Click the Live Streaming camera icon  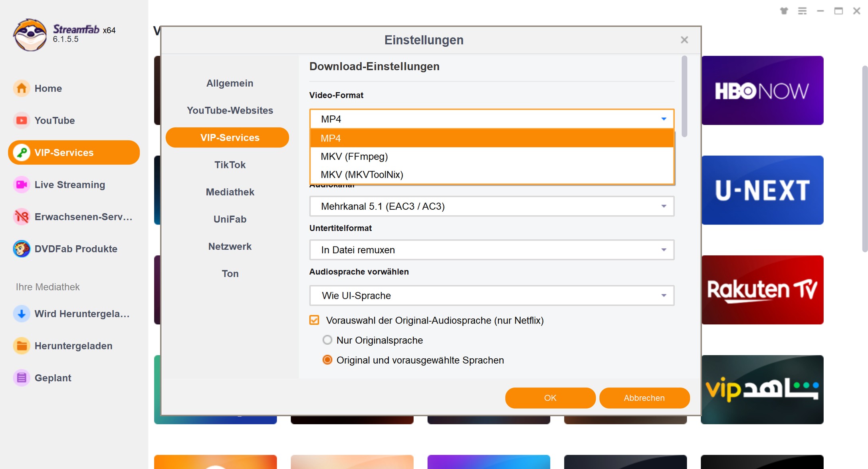pos(22,185)
